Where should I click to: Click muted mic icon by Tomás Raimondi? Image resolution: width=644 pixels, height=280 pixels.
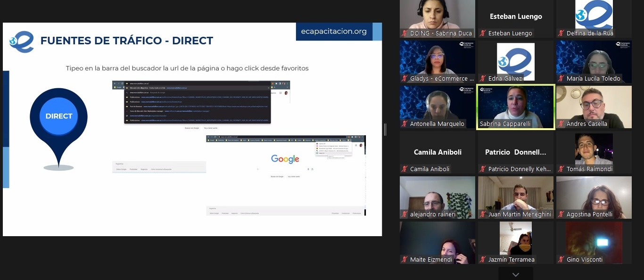click(561, 169)
